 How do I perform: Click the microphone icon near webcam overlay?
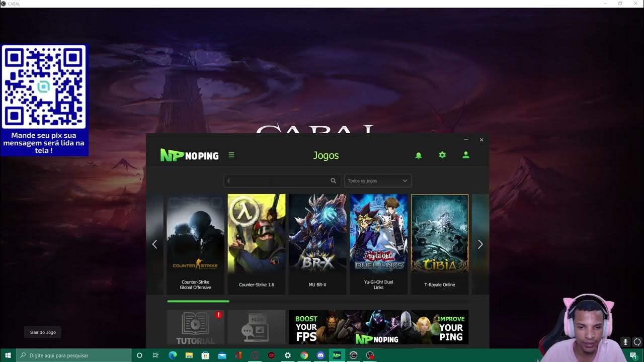625,342
